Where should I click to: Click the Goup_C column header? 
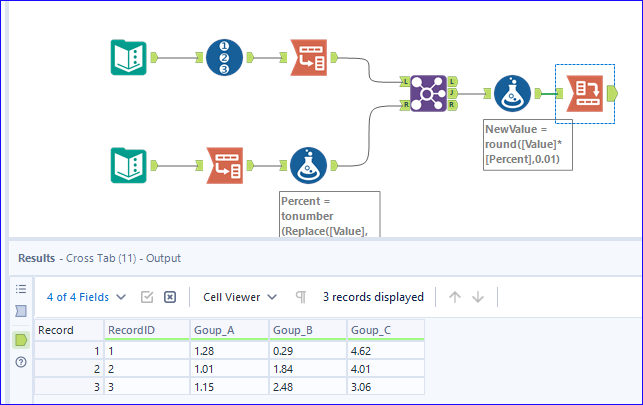[386, 330]
